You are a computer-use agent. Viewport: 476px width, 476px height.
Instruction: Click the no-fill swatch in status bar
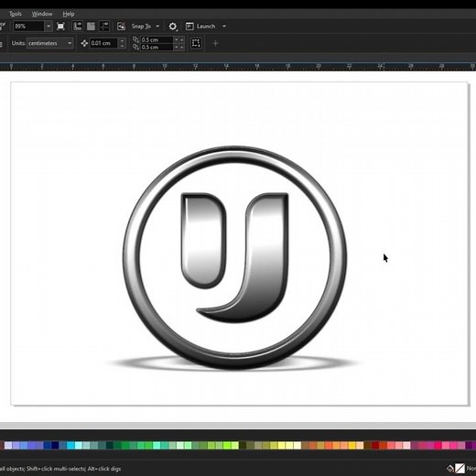tap(460, 468)
